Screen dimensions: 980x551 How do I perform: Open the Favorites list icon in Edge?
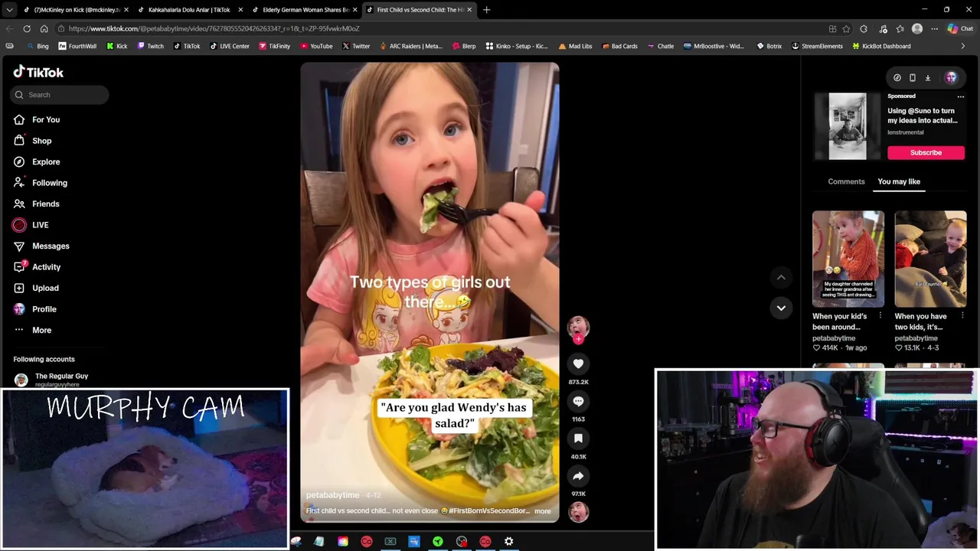point(900,29)
